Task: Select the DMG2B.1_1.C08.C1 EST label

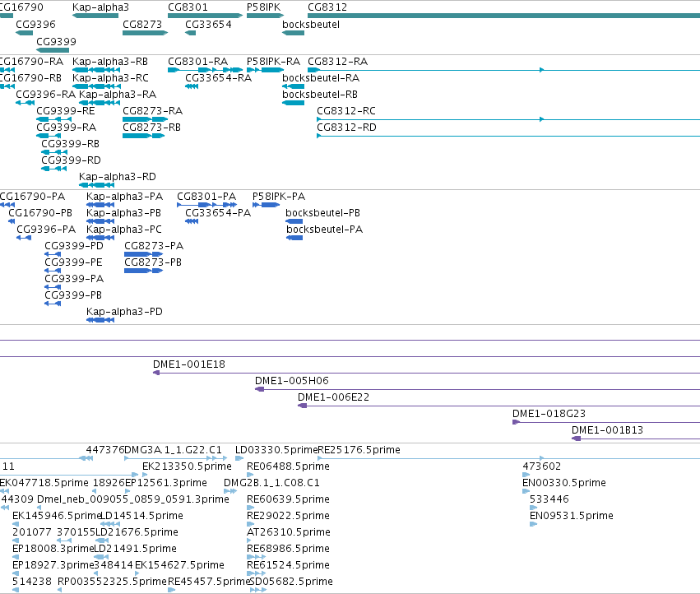Action: [x=271, y=483]
